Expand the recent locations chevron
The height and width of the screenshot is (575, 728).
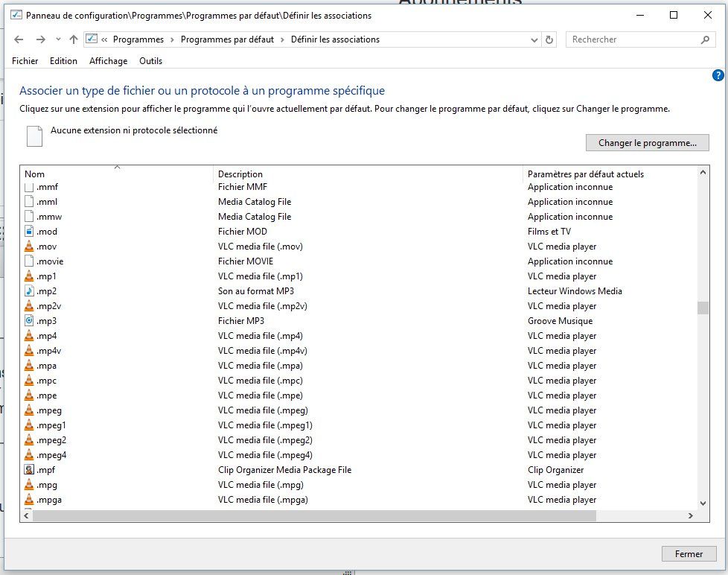(x=58, y=39)
